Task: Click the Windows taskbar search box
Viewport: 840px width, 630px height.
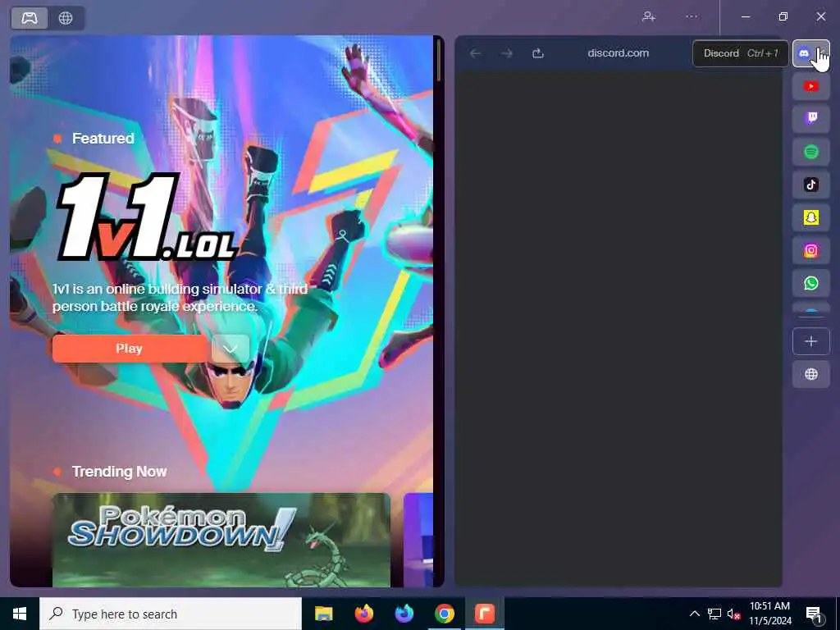Action: (171, 614)
